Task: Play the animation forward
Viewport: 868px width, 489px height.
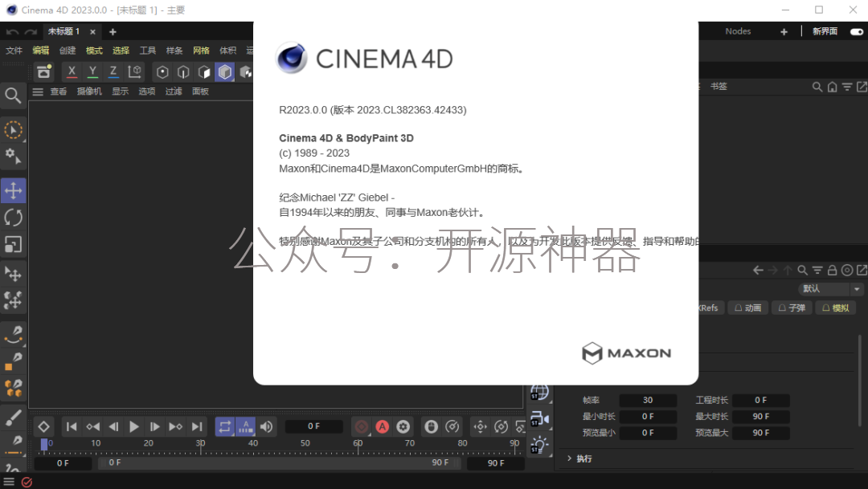Action: tap(134, 426)
